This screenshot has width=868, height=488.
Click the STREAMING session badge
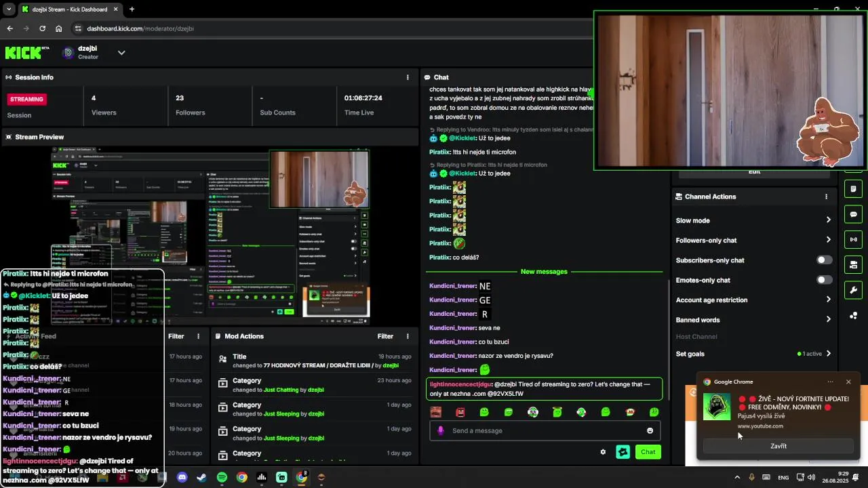[26, 99]
